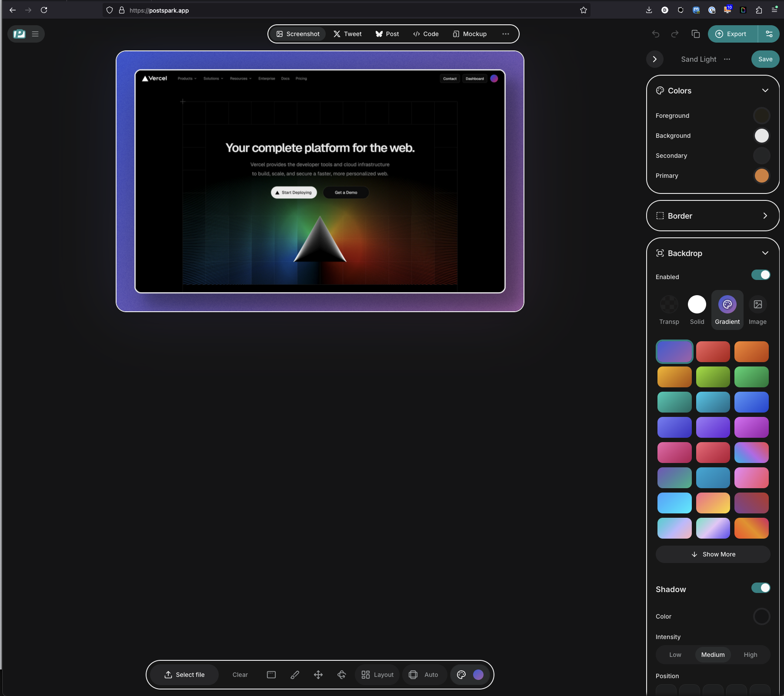Set shadow intensity to Medium
This screenshot has width=784, height=696.
(x=713, y=655)
